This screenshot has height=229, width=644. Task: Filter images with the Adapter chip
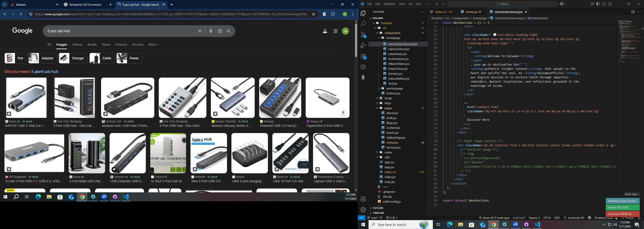click(42, 58)
